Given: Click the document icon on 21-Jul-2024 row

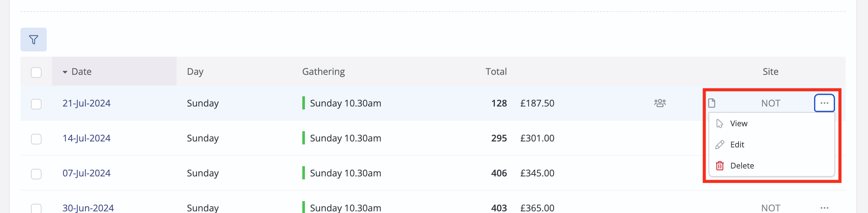Looking at the screenshot, I should point(712,103).
